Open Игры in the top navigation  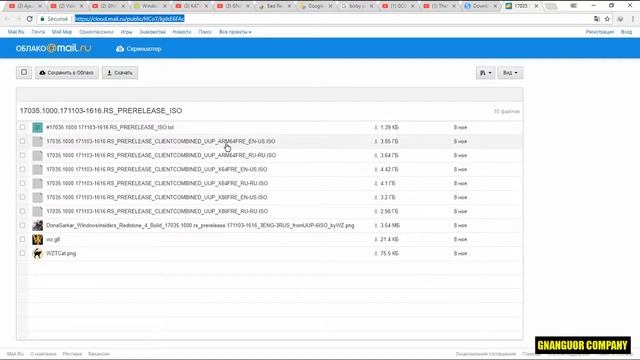[127, 32]
